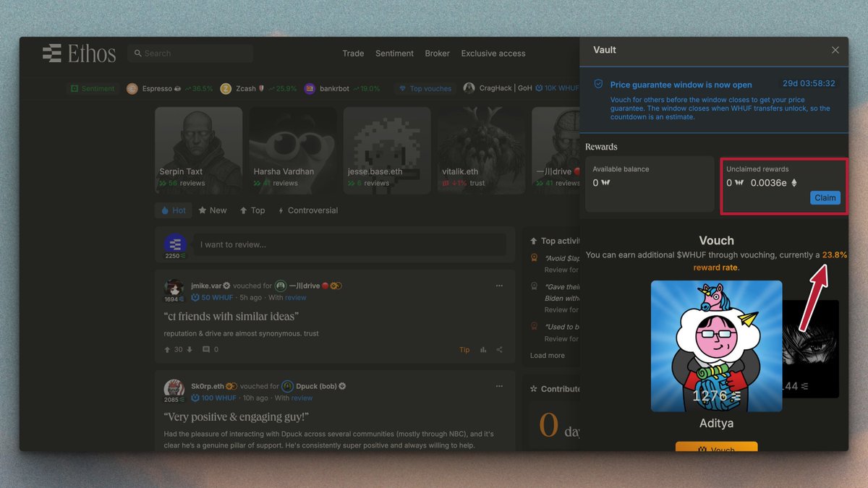868x488 pixels.
Task: Click Tip on the jmike.var post
Action: 464,350
